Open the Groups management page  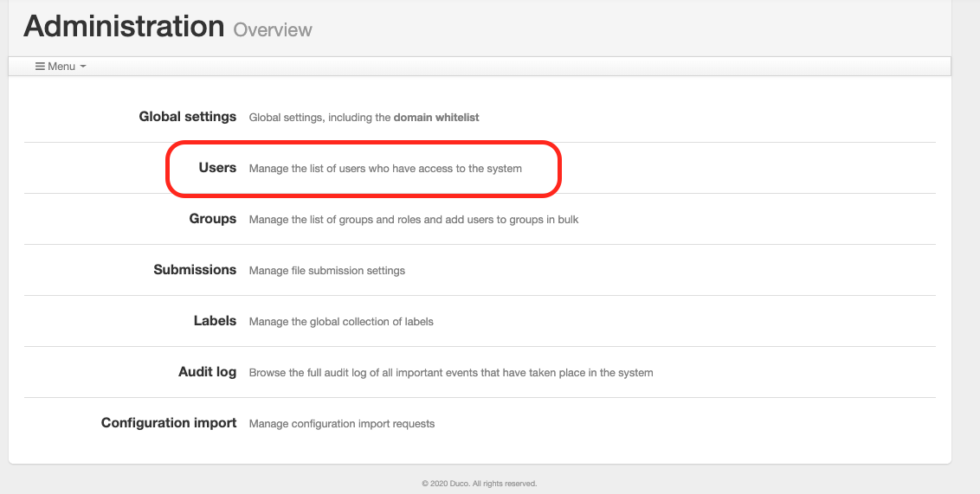[212, 219]
